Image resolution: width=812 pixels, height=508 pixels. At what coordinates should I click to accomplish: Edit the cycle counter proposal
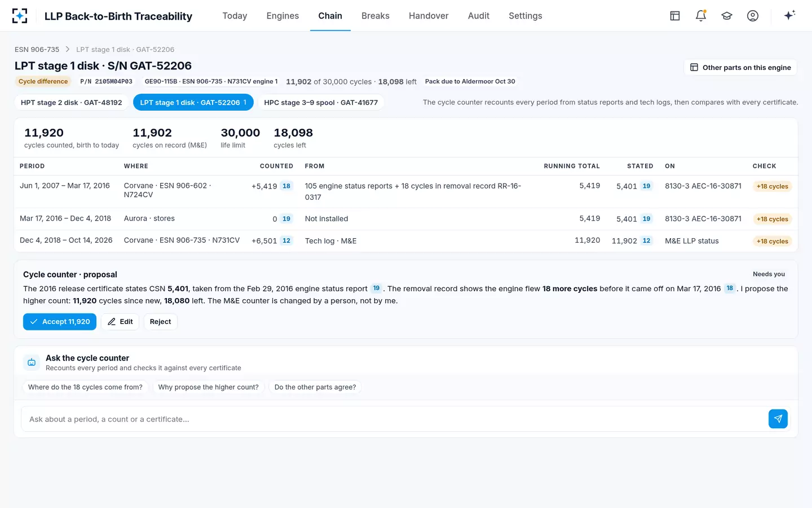pos(120,322)
